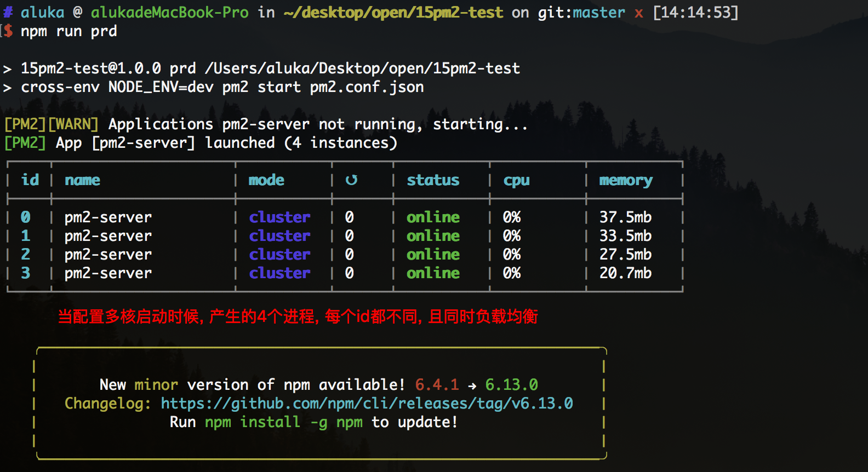The height and width of the screenshot is (472, 868).
Task: Click the 'pm2.conf.json' filename
Action: tap(367, 88)
